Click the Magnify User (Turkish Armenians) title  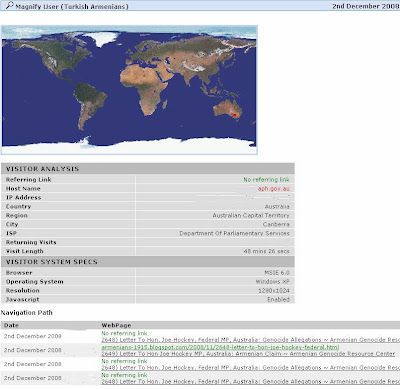tap(72, 6)
